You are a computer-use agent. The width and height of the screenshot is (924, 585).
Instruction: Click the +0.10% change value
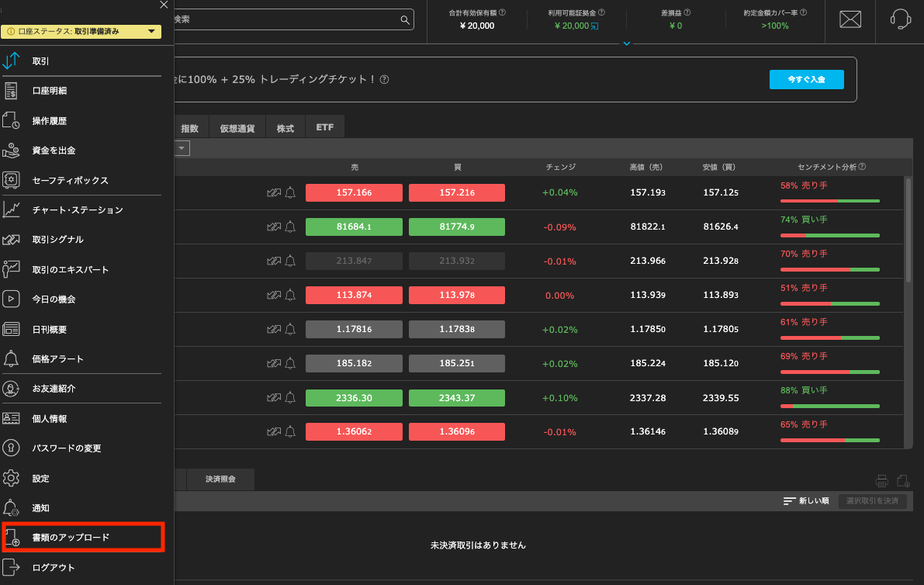pyautogui.click(x=560, y=398)
